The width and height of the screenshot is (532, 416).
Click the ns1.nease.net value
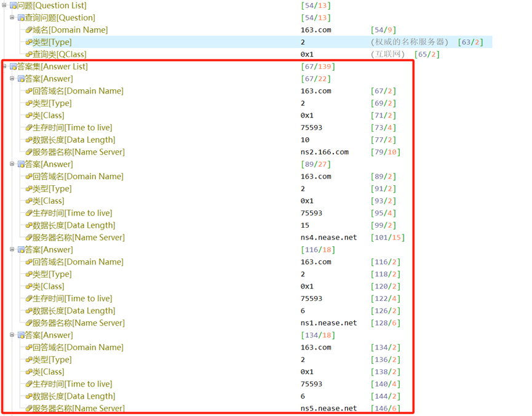tap(329, 323)
